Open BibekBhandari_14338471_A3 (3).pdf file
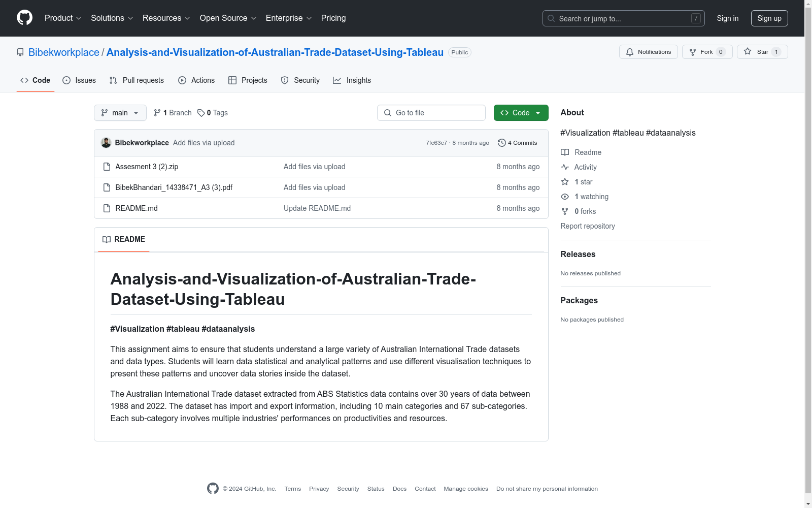This screenshot has width=812, height=508. click(x=174, y=187)
